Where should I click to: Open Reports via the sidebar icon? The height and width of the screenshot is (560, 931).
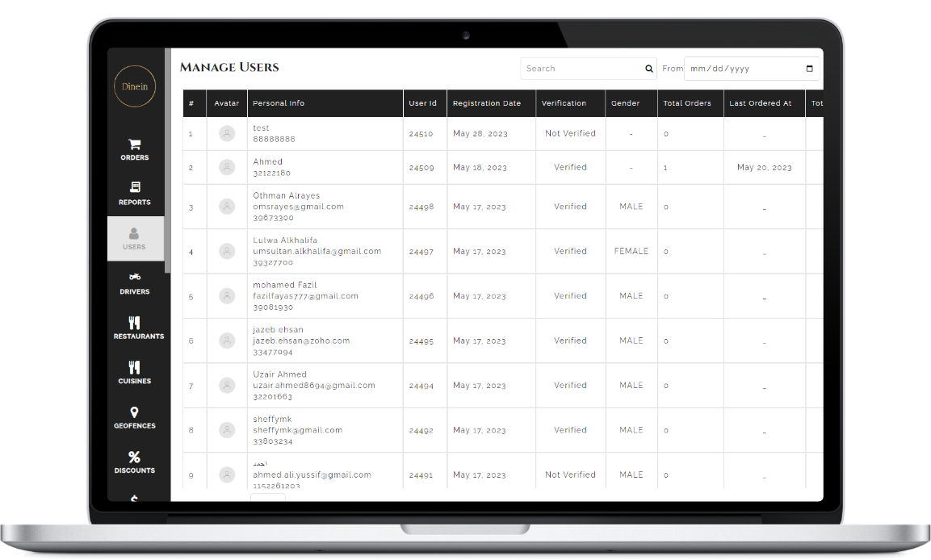click(x=135, y=188)
